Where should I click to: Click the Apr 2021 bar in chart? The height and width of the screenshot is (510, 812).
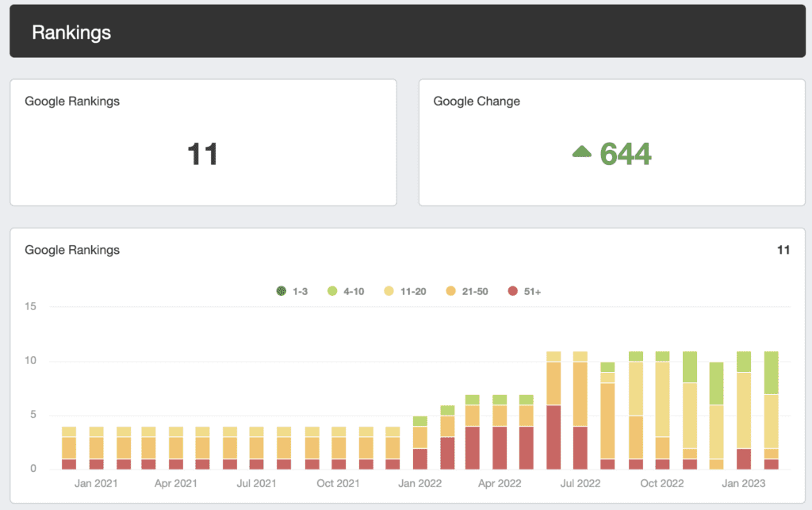[x=175, y=448]
